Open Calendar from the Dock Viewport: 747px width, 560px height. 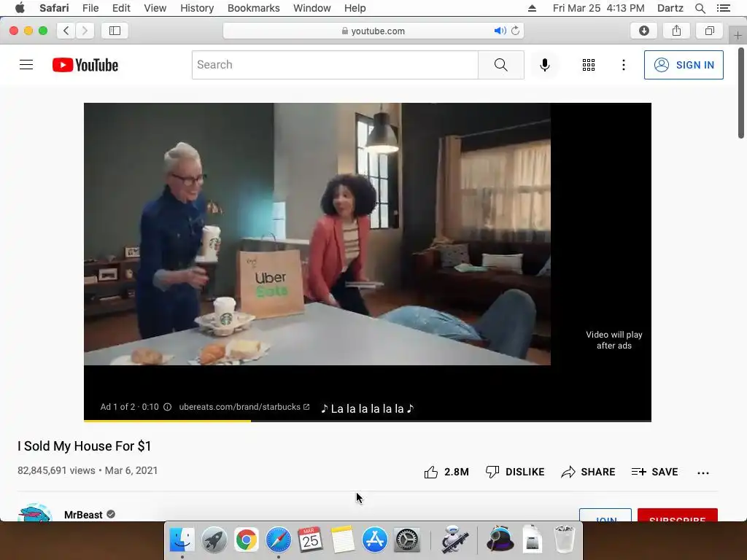[310, 540]
